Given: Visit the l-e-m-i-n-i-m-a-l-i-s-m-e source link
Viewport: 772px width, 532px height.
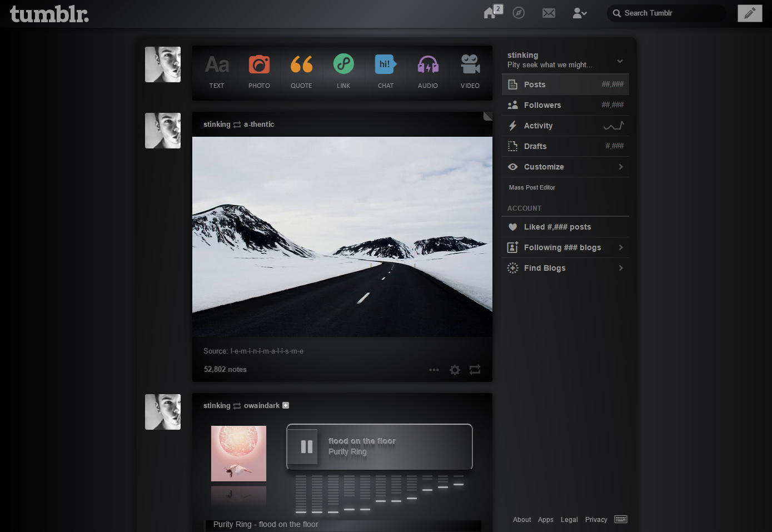Looking at the screenshot, I should (x=267, y=351).
